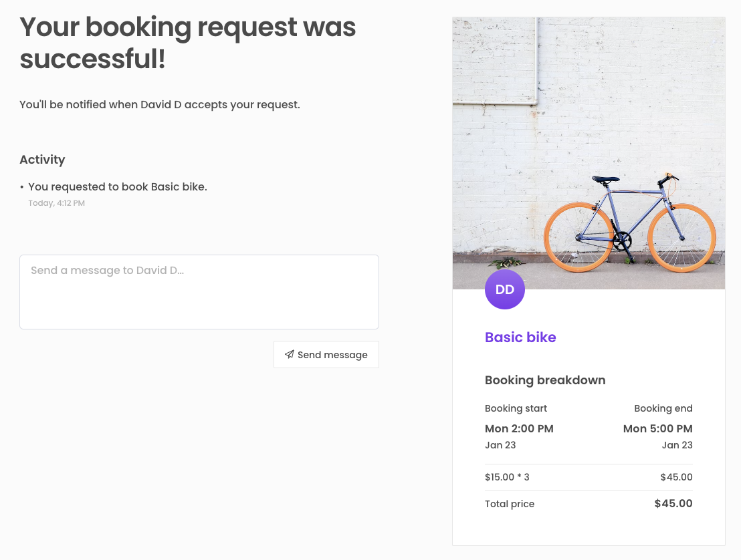Click the DD avatar circle
The height and width of the screenshot is (560, 741).
point(505,289)
